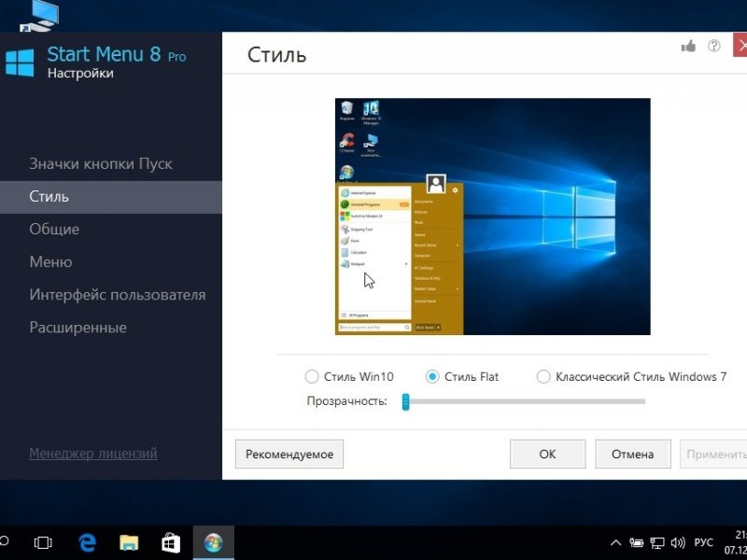
Task: Switch to Интерфейс пользователя section
Action: (118, 295)
